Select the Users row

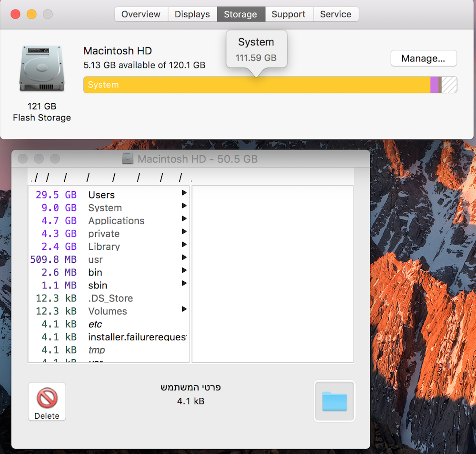pos(109,195)
